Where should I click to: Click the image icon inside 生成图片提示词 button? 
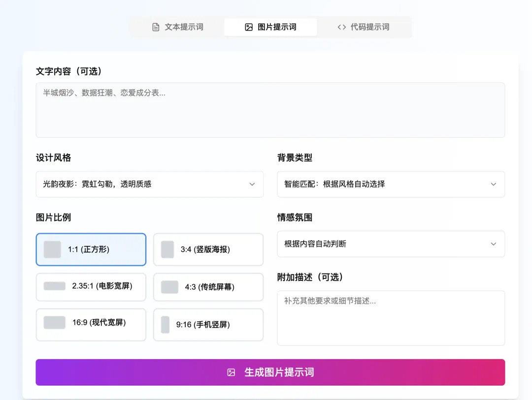(231, 372)
